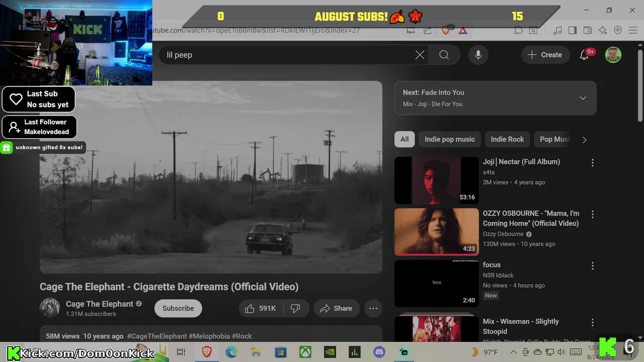The width and height of the screenshot is (644, 362).
Task: Open the Leo AI sparkle icon
Action: (603, 31)
